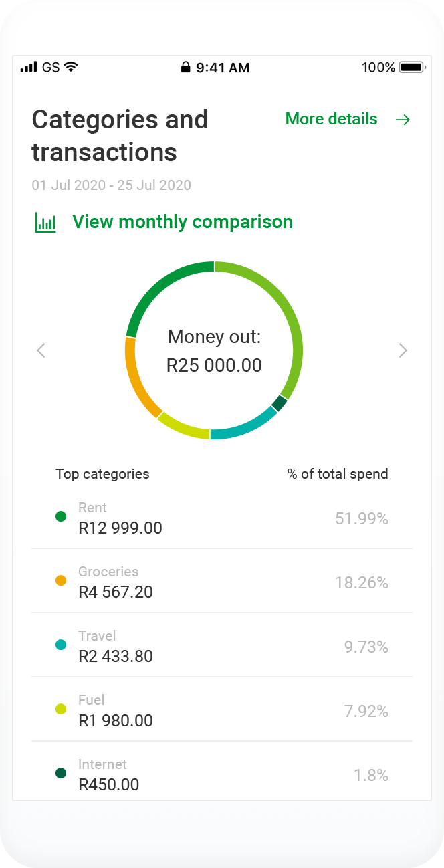444x868 pixels.
Task: Click the bar chart icon for monthly comparison
Action: (x=45, y=222)
